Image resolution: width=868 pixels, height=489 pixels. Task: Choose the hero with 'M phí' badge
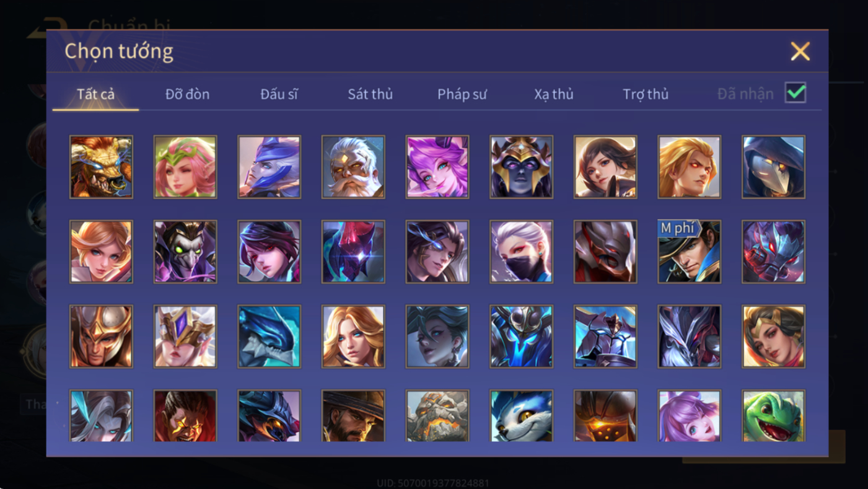click(690, 252)
